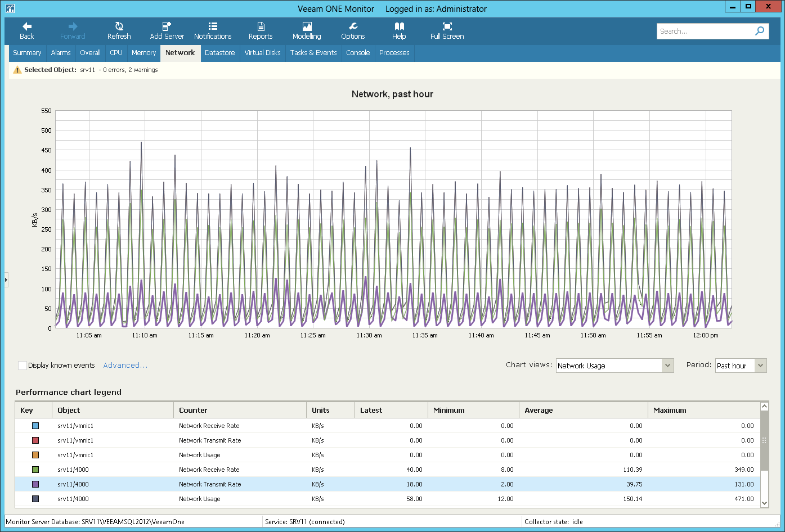The image size is (785, 532).
Task: Click red swatch for vmnic1 Network Transmit Rate
Action: [35, 441]
